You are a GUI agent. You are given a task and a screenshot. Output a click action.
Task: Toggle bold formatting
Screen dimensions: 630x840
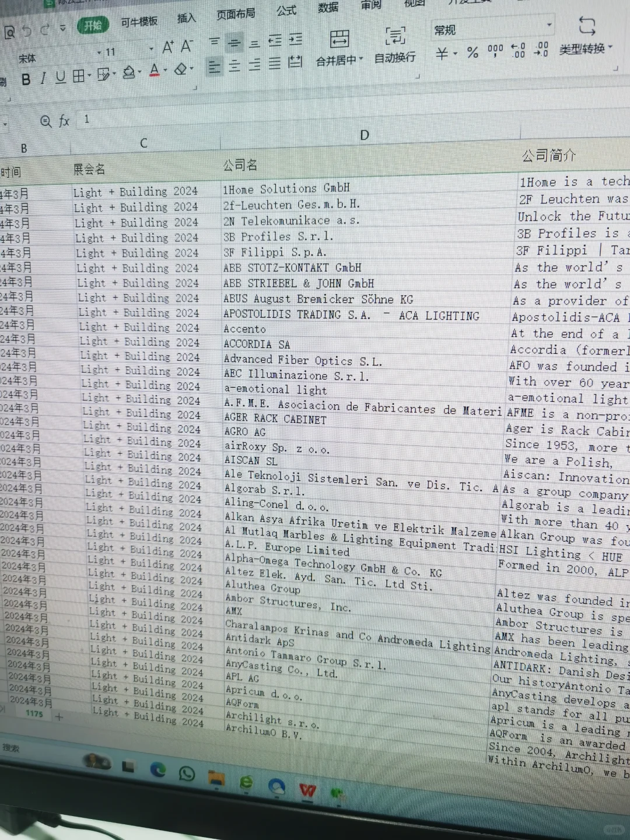[x=26, y=80]
